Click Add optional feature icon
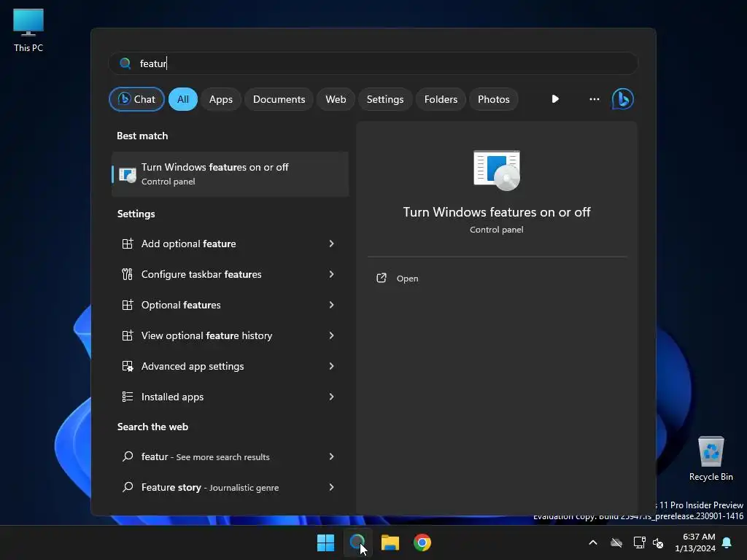 tap(127, 244)
